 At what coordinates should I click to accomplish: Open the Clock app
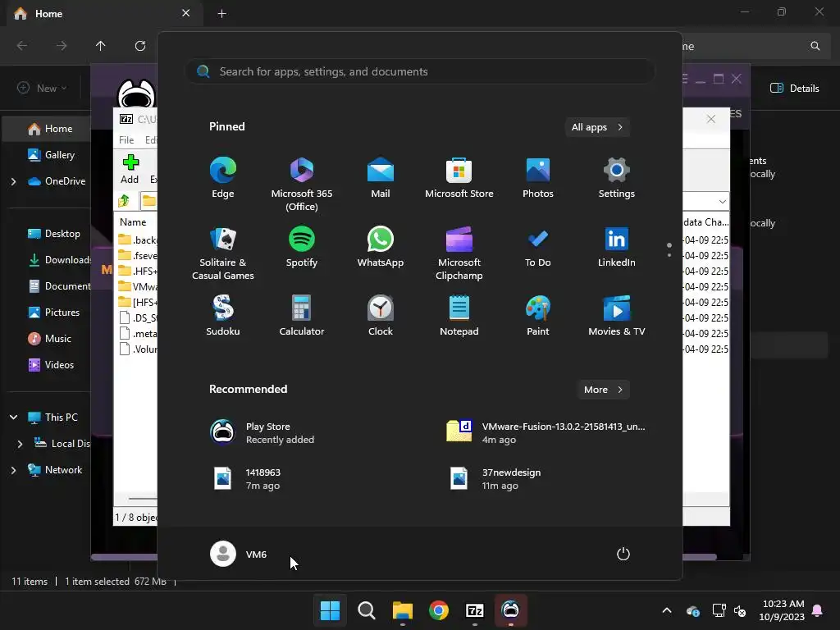tap(381, 316)
